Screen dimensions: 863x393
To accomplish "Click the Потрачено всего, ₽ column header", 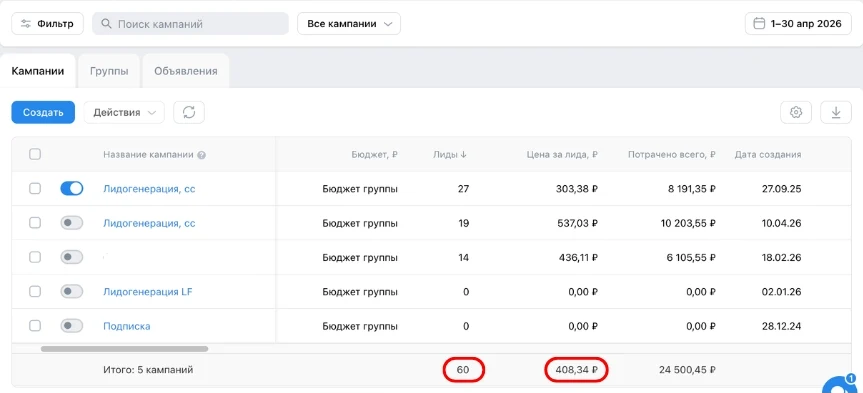I will tap(672, 155).
